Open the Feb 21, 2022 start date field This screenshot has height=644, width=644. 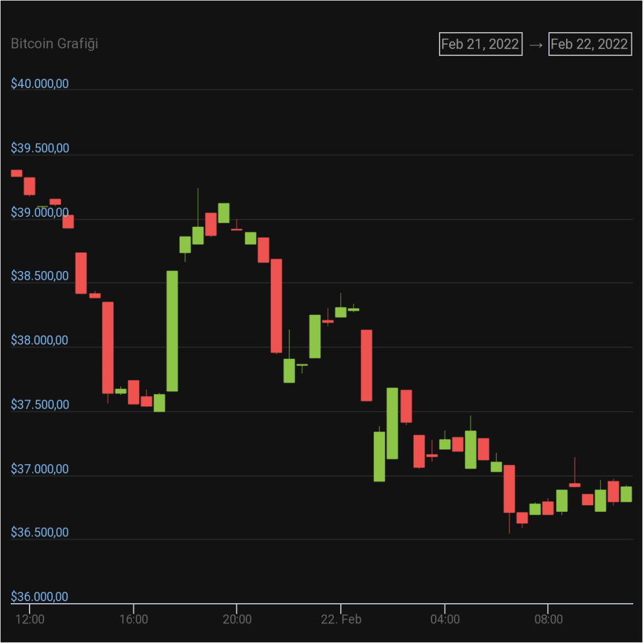click(480, 44)
